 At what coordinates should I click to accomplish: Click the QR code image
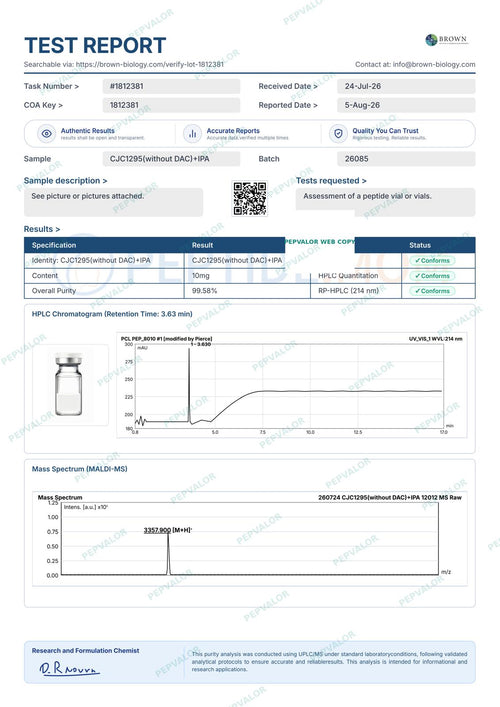click(249, 198)
